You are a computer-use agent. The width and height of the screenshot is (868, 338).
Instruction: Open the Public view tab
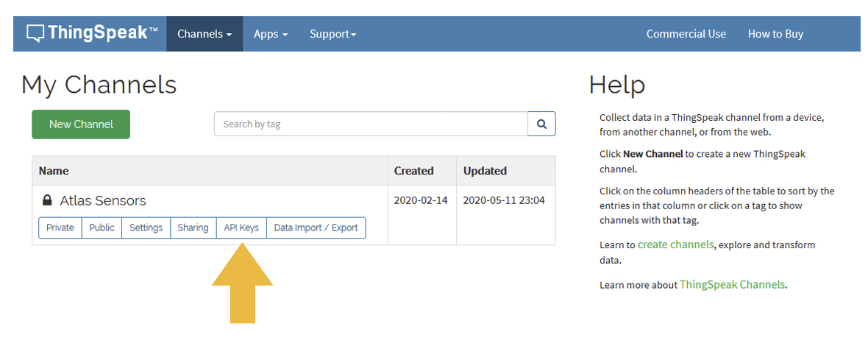[x=102, y=228]
